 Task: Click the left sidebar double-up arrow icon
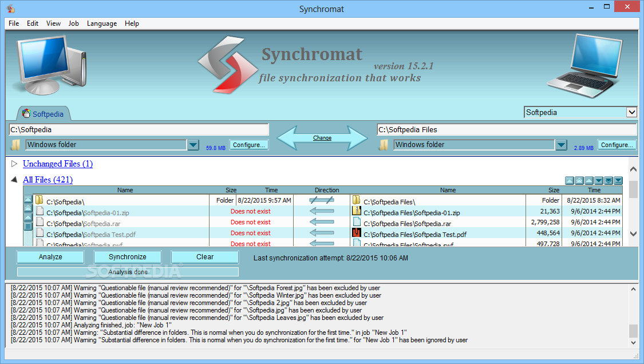click(28, 208)
